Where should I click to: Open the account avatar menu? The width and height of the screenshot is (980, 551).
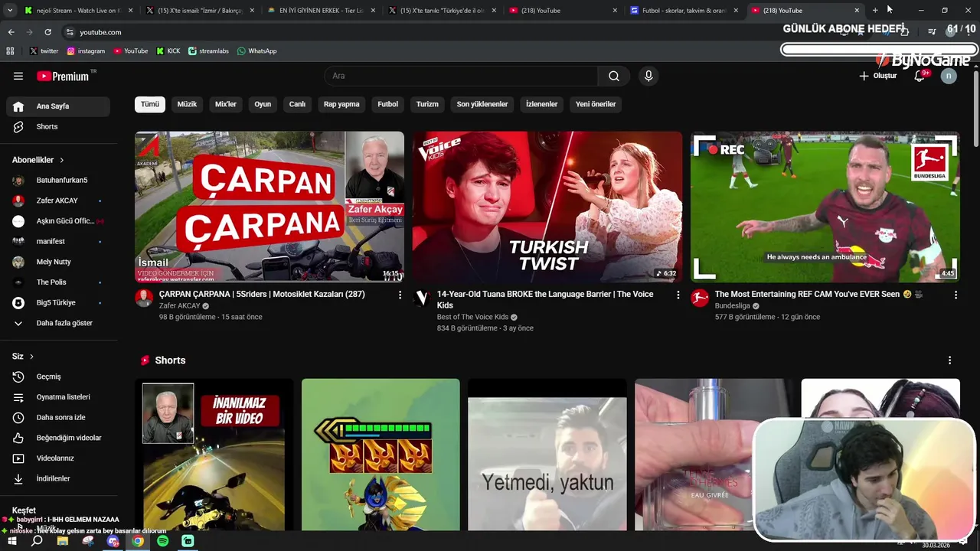click(949, 76)
